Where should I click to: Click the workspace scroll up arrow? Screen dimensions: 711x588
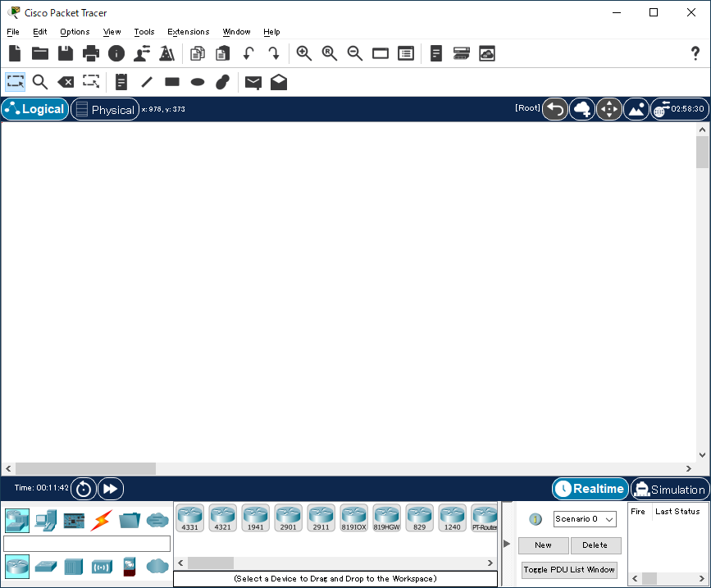[702, 130]
